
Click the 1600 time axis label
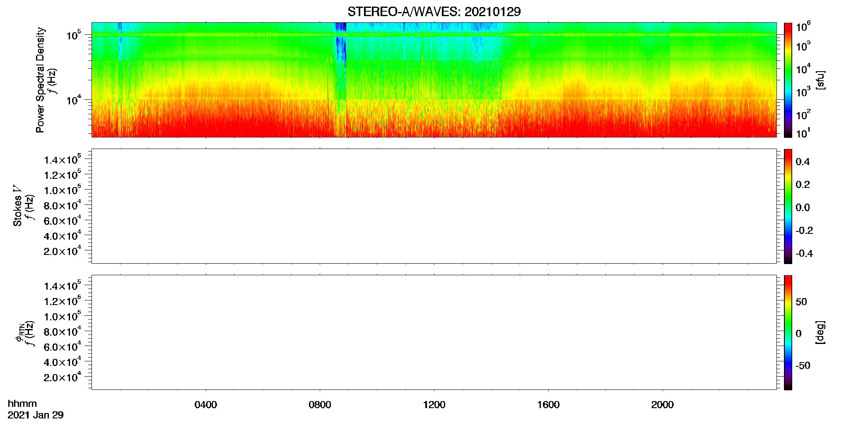coord(548,405)
